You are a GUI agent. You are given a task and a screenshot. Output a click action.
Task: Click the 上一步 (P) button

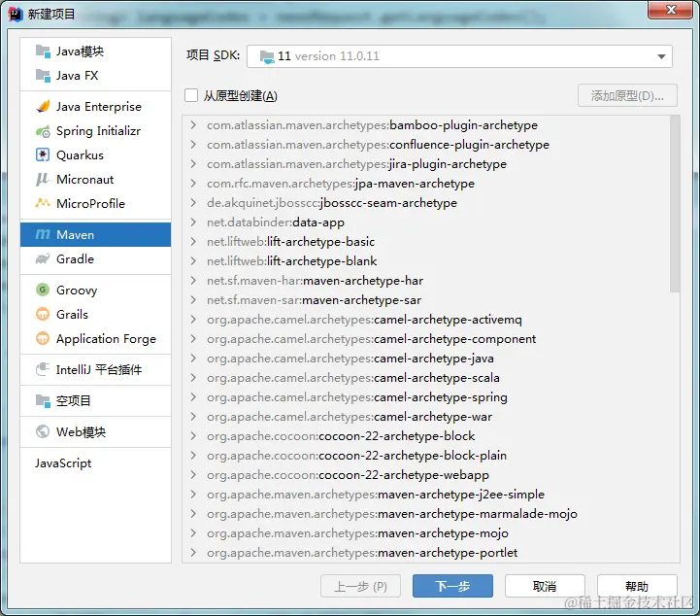point(360,586)
